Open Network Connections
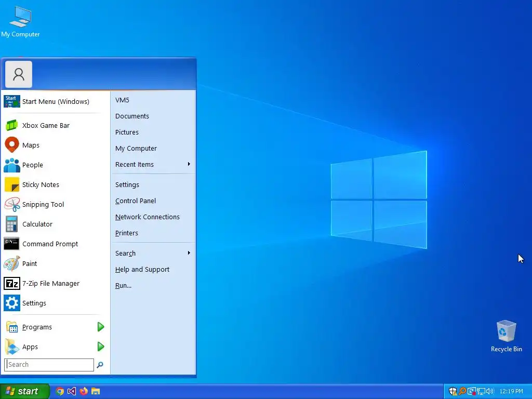This screenshot has height=399, width=532. pos(153,217)
